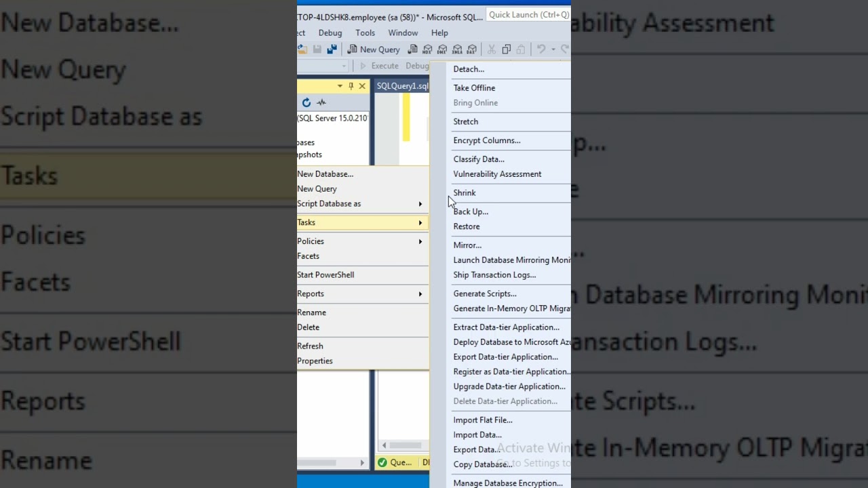Open the Tools menu
Screen dimensions: 868x488
(x=365, y=33)
